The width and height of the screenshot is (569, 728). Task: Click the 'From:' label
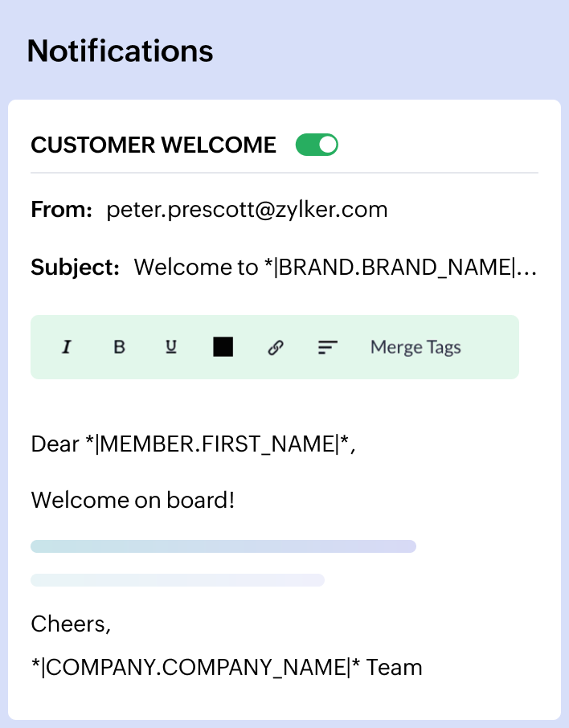coord(61,210)
